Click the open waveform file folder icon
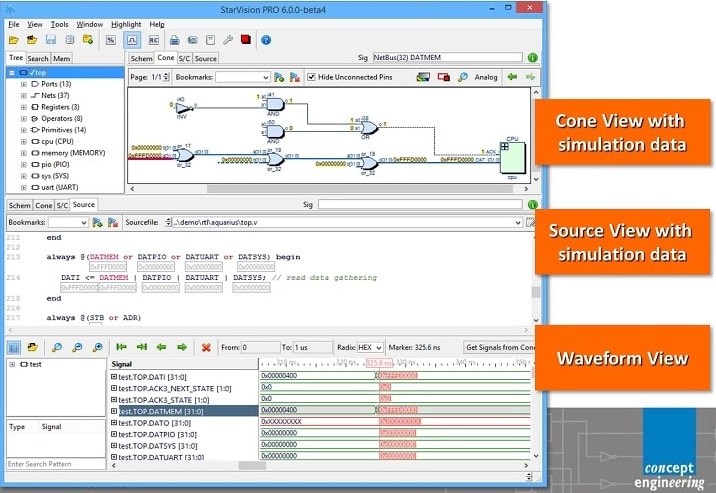The width and height of the screenshot is (716, 493). click(x=32, y=347)
